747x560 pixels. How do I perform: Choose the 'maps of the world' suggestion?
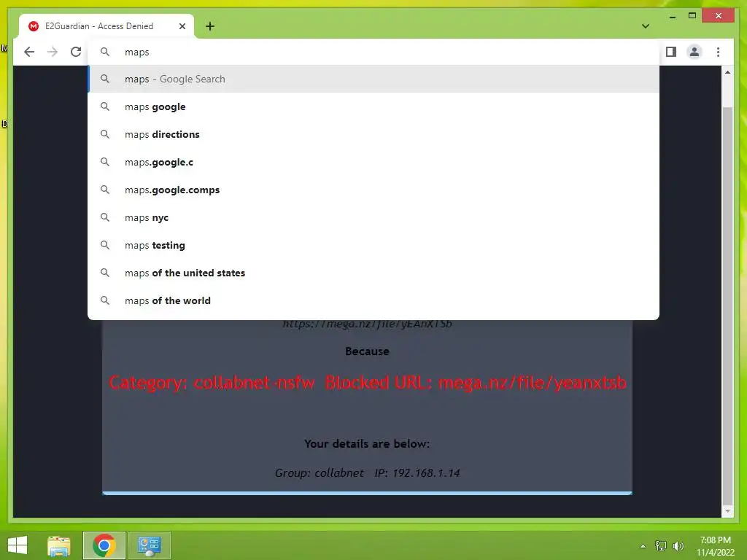373,300
